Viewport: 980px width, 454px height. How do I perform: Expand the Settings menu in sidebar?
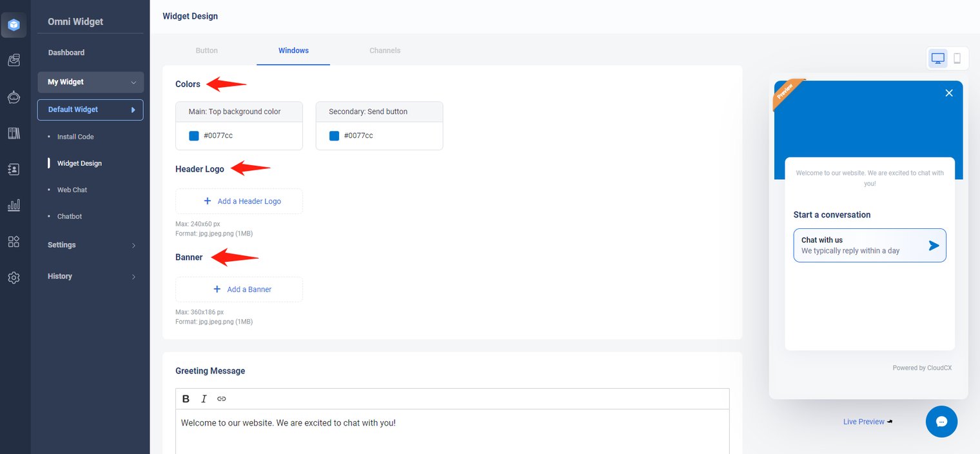(90, 245)
